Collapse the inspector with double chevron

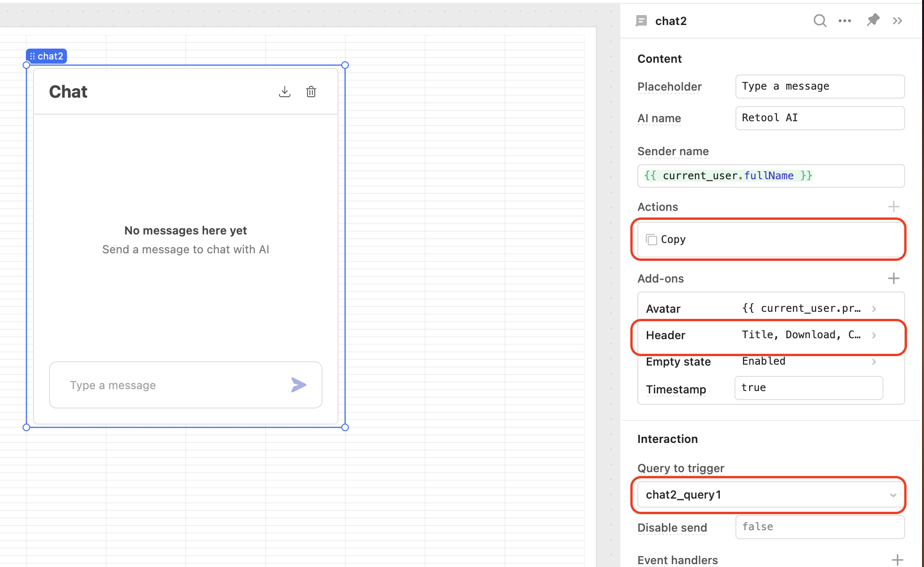point(897,21)
